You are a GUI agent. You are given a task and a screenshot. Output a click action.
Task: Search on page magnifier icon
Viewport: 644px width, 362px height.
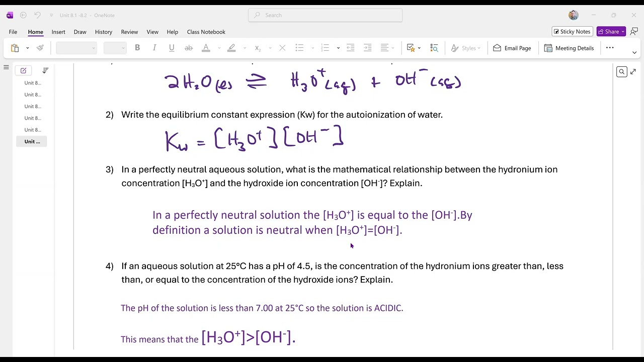[622, 72]
